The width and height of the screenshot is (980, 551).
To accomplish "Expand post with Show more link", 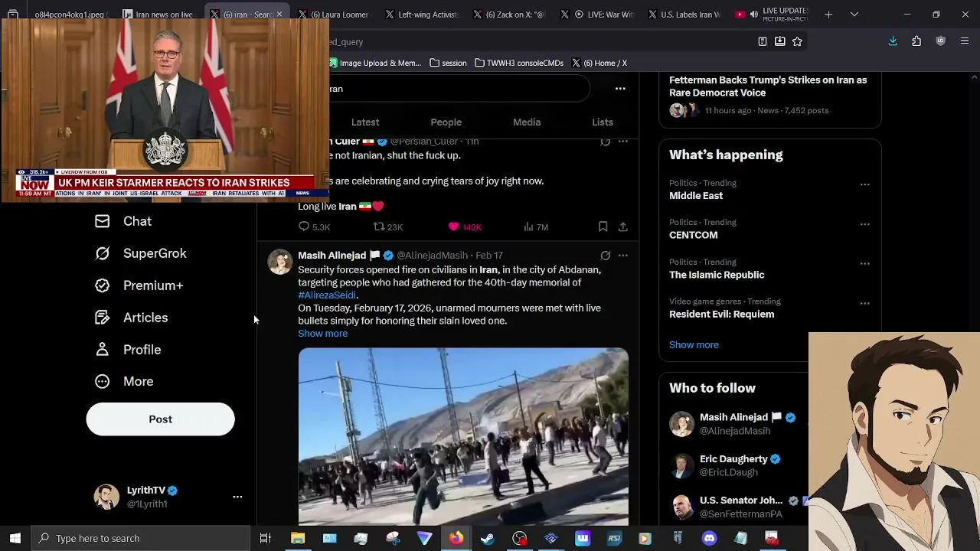I will click(322, 334).
